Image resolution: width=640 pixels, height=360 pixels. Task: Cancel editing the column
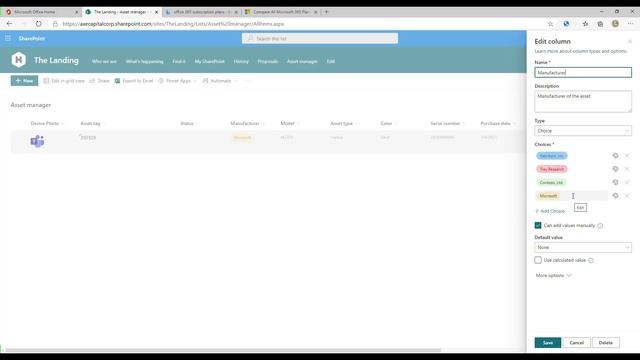(576, 343)
